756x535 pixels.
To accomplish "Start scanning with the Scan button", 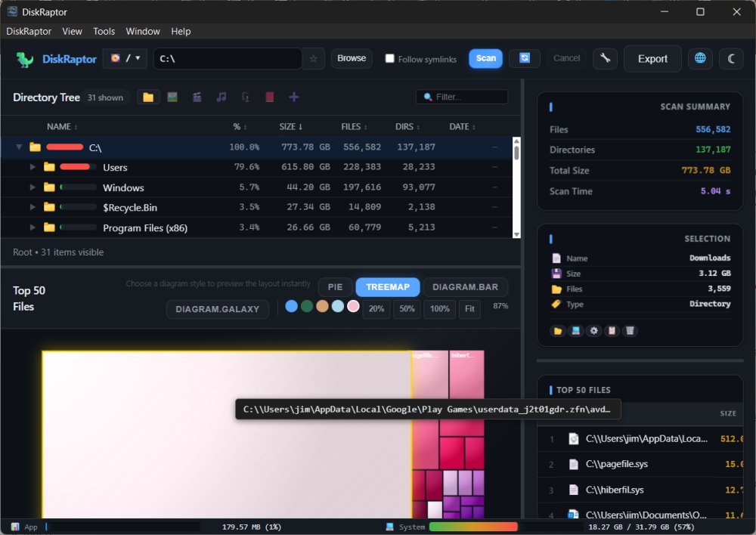I will tap(485, 58).
